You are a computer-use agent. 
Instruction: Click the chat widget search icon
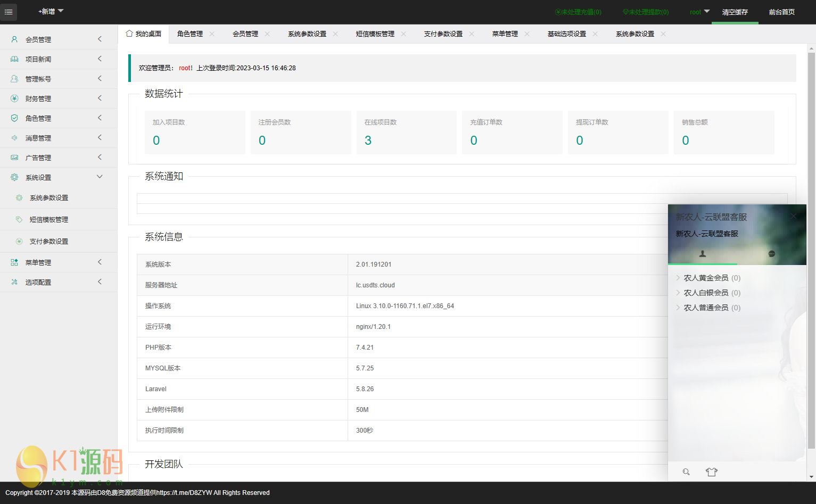tap(686, 472)
